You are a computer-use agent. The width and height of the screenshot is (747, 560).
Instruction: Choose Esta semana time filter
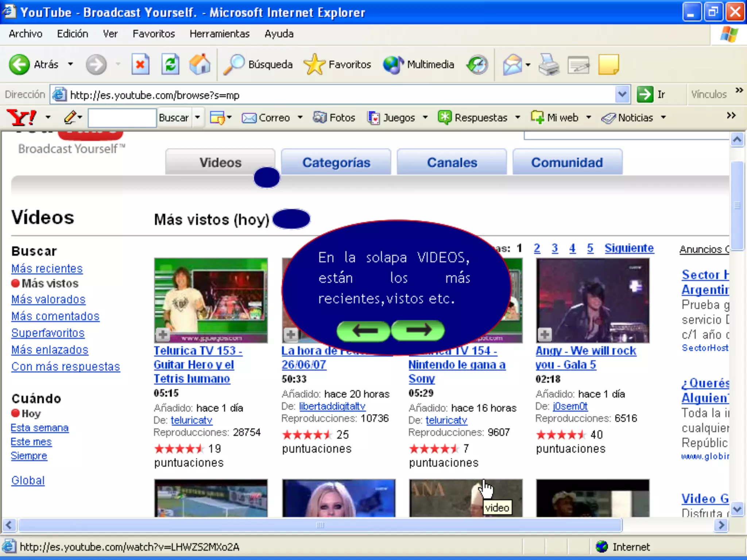pos(39,428)
